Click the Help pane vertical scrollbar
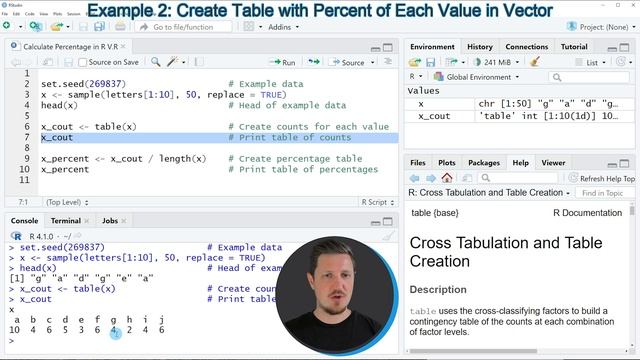 tap(632, 210)
